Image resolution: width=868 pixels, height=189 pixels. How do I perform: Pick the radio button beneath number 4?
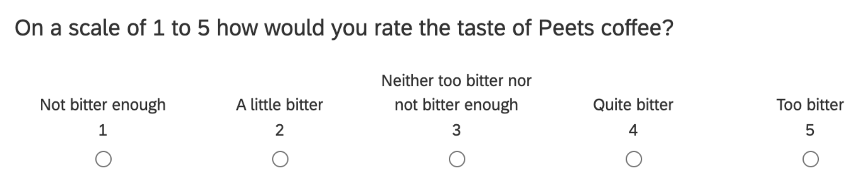point(634,160)
